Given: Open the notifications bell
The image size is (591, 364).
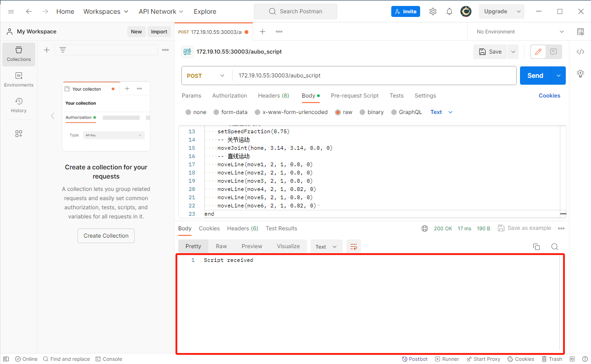Looking at the screenshot, I should (449, 11).
